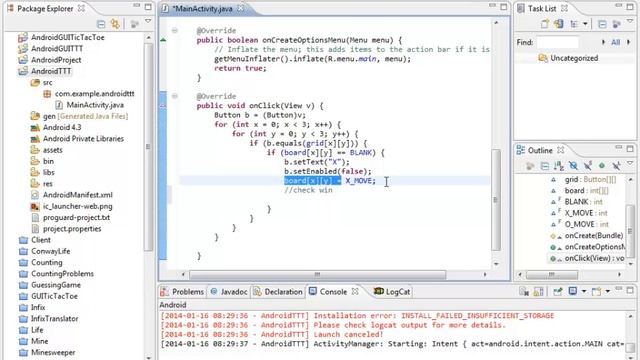Image resolution: width=640 pixels, height=360 pixels.
Task: Close the MainActivity.java editor tab
Action: coord(241,8)
